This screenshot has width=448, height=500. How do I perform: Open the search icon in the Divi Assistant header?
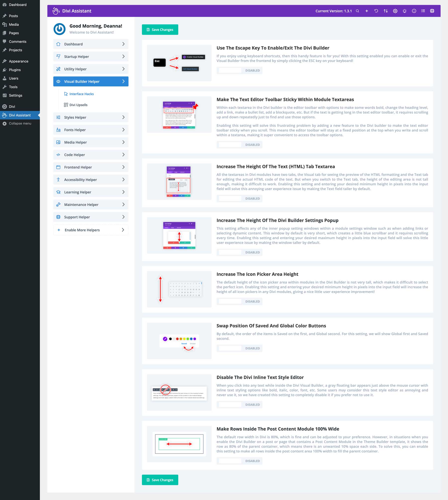coord(357,11)
